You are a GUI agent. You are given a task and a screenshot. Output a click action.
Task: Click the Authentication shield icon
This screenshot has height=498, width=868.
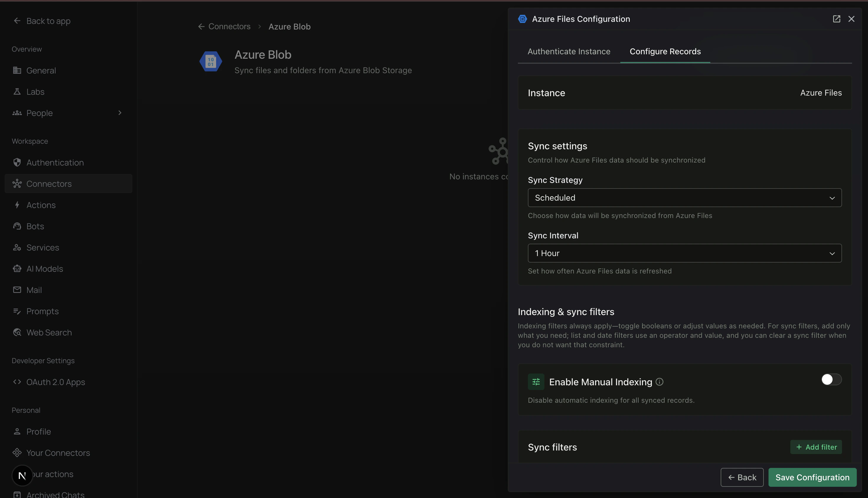coord(17,163)
